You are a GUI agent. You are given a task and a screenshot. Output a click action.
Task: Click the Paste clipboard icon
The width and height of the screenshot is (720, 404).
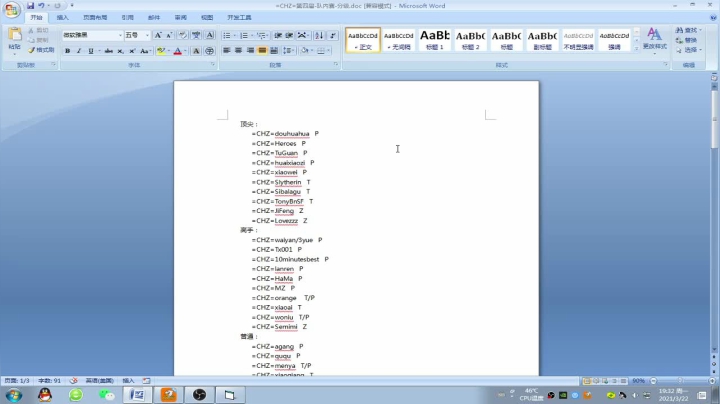pos(15,35)
